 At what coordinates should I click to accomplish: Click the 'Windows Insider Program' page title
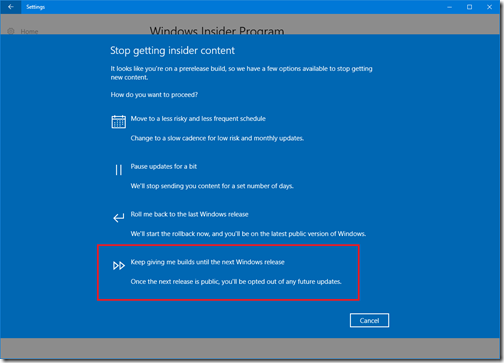217,31
